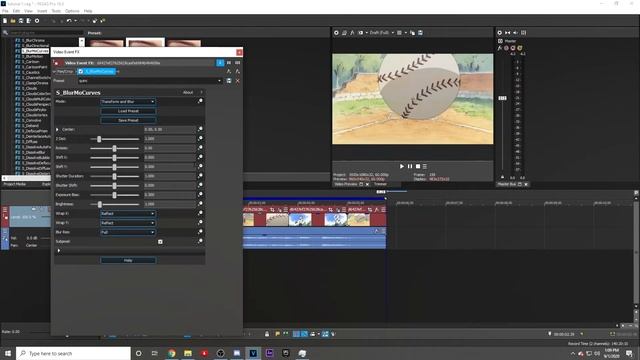The image size is (640, 360).
Task: Click the animate icon for Z Dist
Action: point(200,138)
